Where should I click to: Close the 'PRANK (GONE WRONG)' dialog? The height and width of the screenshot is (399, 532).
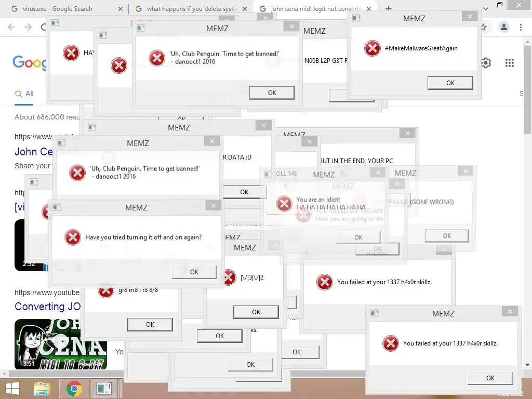click(x=465, y=171)
